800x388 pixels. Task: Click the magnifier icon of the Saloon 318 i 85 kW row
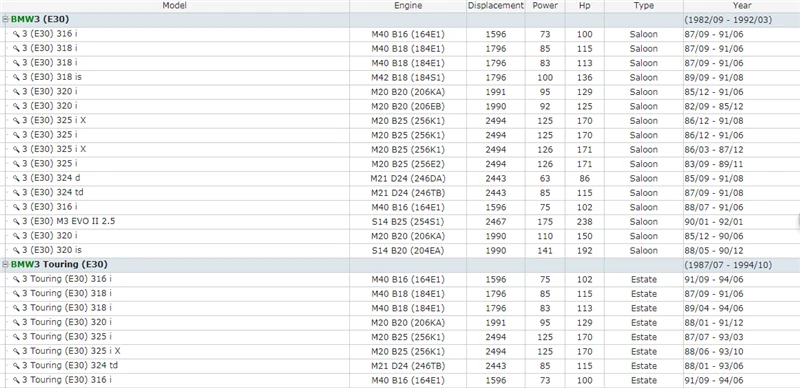[16, 48]
